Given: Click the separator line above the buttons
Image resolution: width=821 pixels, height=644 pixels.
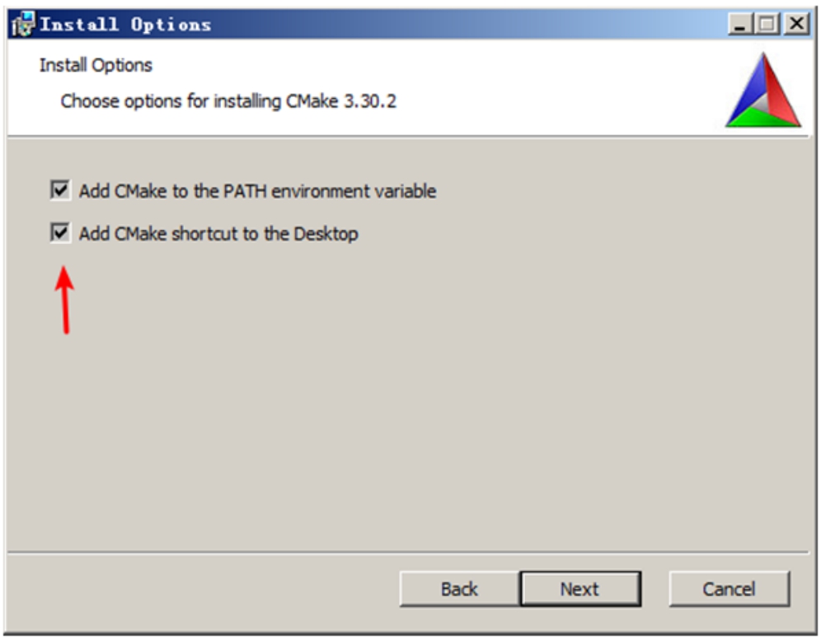Looking at the screenshot, I should [x=408, y=552].
